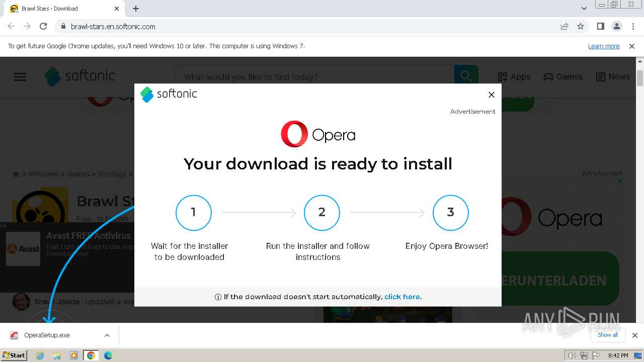
Task: Open Games menu in Softonic header
Action: (563, 77)
